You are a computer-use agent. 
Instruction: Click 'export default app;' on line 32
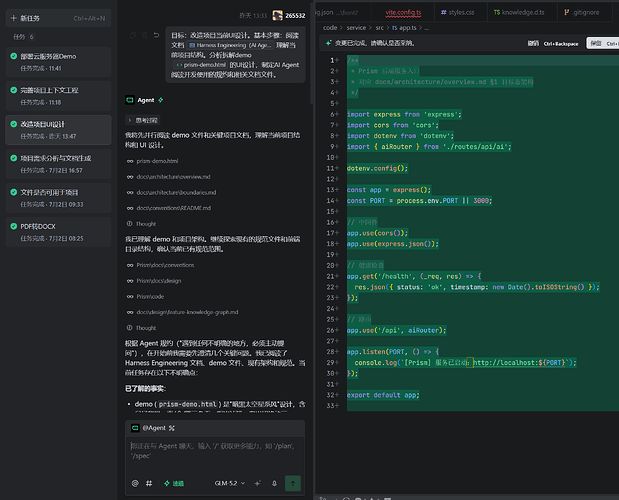click(383, 395)
